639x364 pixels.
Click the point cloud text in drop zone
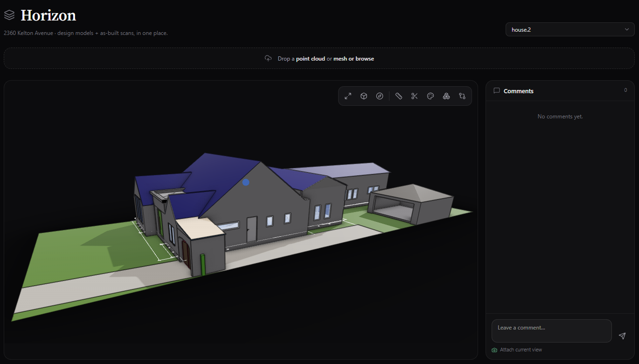[x=311, y=59]
